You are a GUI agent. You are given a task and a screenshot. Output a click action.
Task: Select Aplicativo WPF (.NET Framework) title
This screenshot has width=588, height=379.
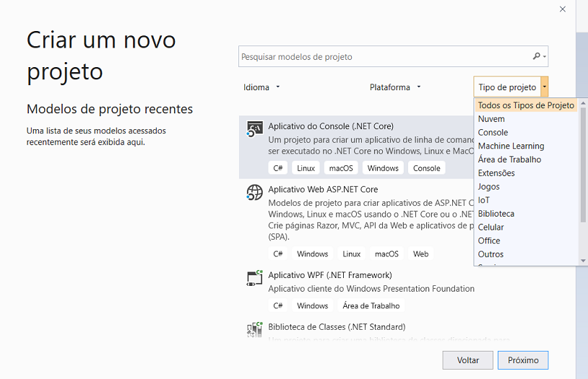click(x=330, y=275)
